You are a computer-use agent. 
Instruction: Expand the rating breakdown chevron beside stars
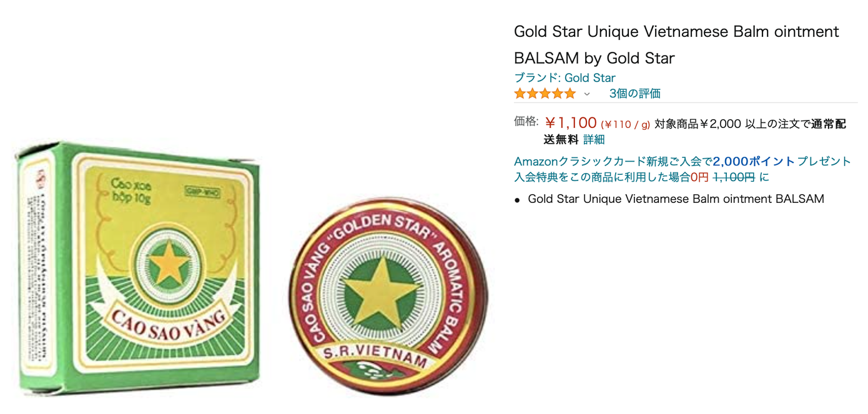click(587, 94)
